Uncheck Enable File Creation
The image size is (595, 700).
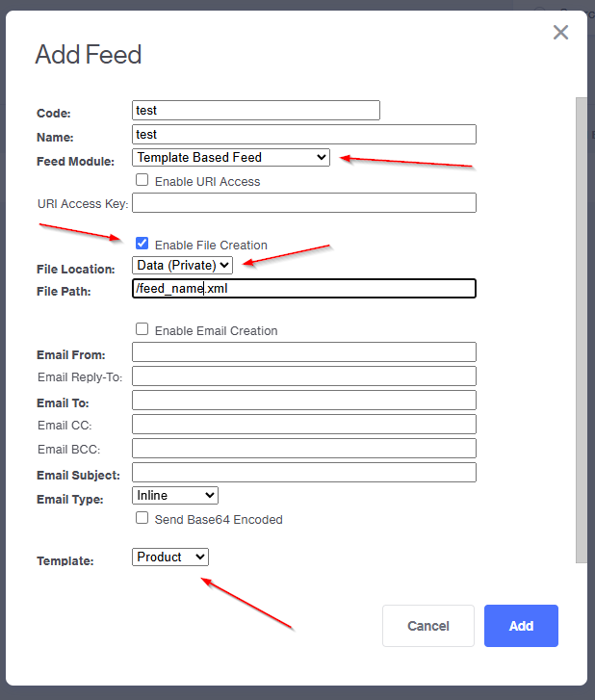[142, 244]
